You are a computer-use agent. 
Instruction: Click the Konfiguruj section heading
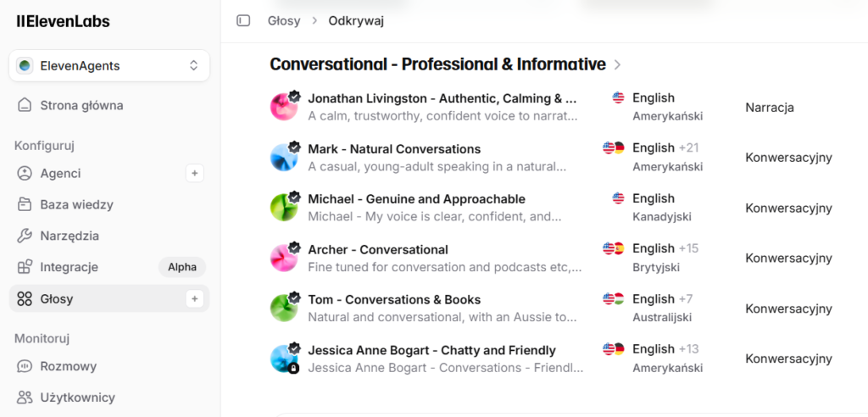tap(44, 146)
